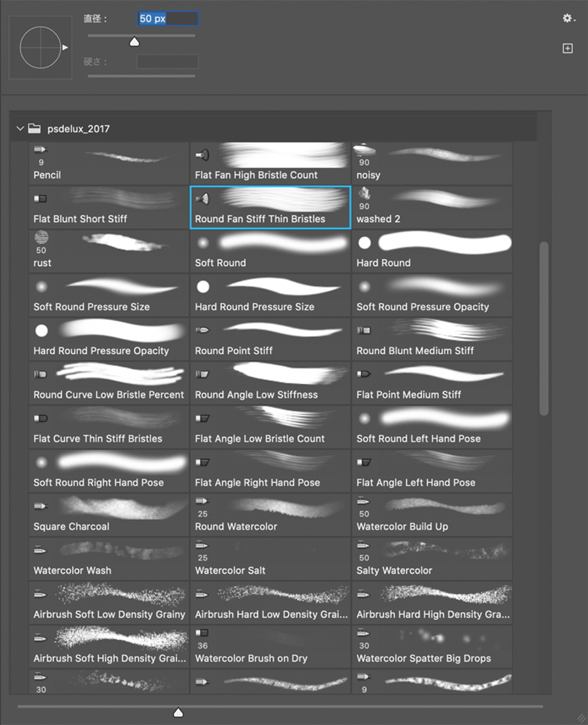Screen dimensions: 588x725
Task: Select the Airbrush Soft Low Density Grainy brush
Action: coord(108,602)
